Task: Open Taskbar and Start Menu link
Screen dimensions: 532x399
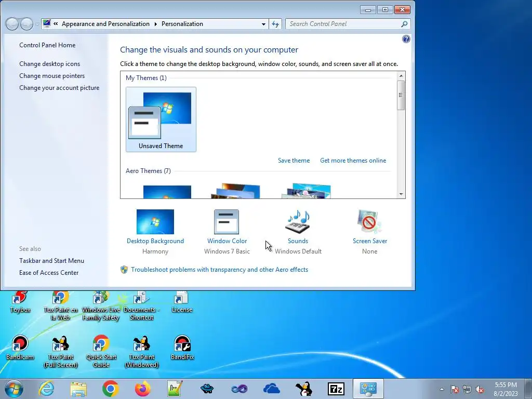Action: click(51, 261)
